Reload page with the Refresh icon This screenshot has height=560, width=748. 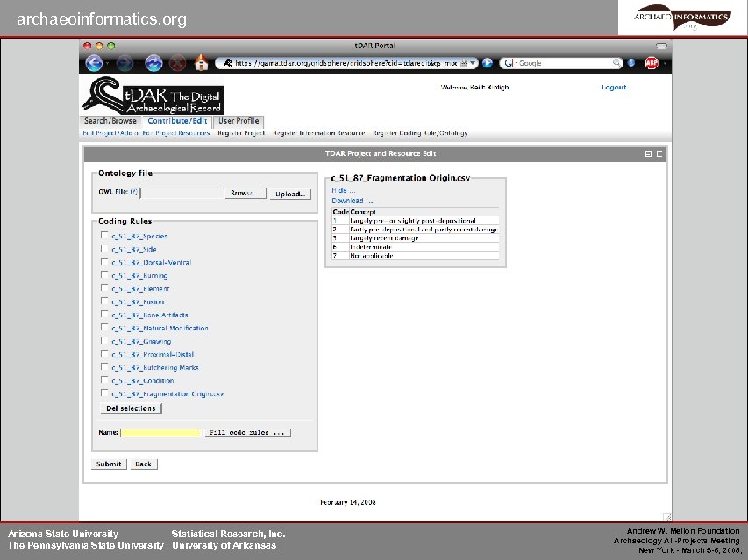click(153, 63)
